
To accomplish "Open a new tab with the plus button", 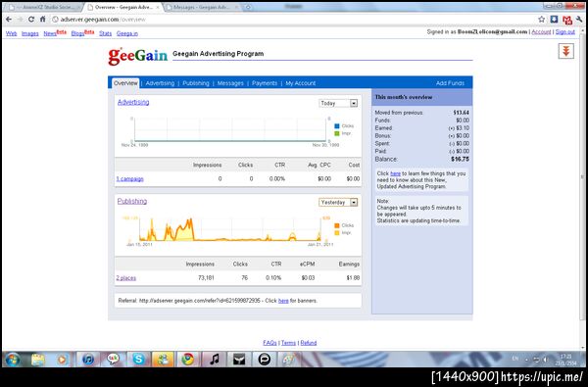I will pyautogui.click(x=248, y=7).
